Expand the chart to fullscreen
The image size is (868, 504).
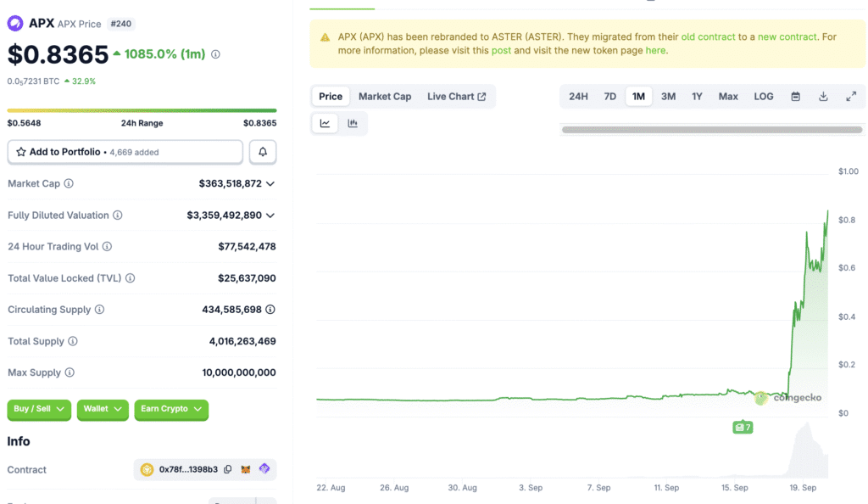tap(851, 97)
